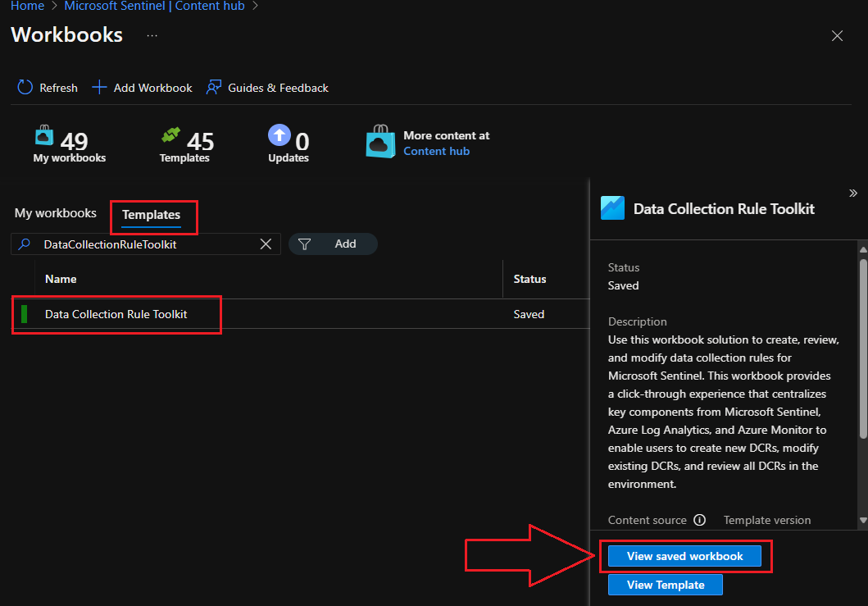This screenshot has height=606, width=868.
Task: Collapse the details pane with double chevron
Action: [852, 194]
